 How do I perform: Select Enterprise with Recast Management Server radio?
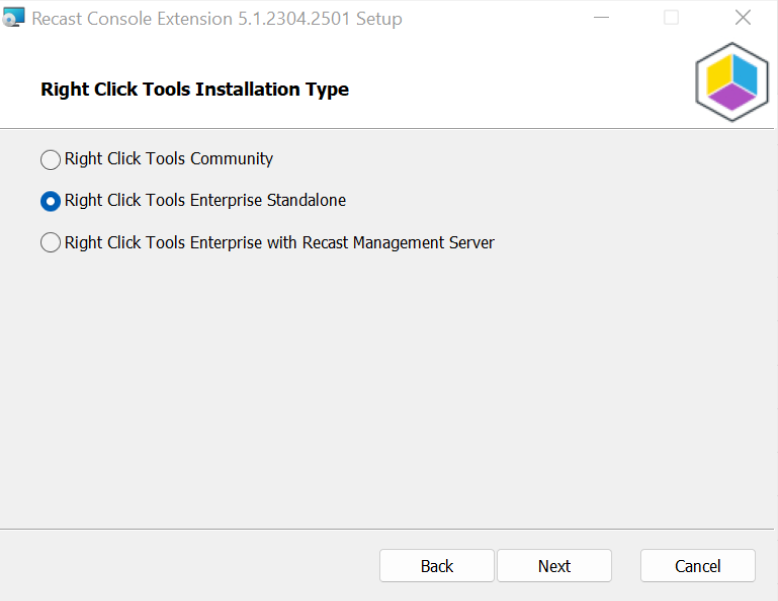50,243
